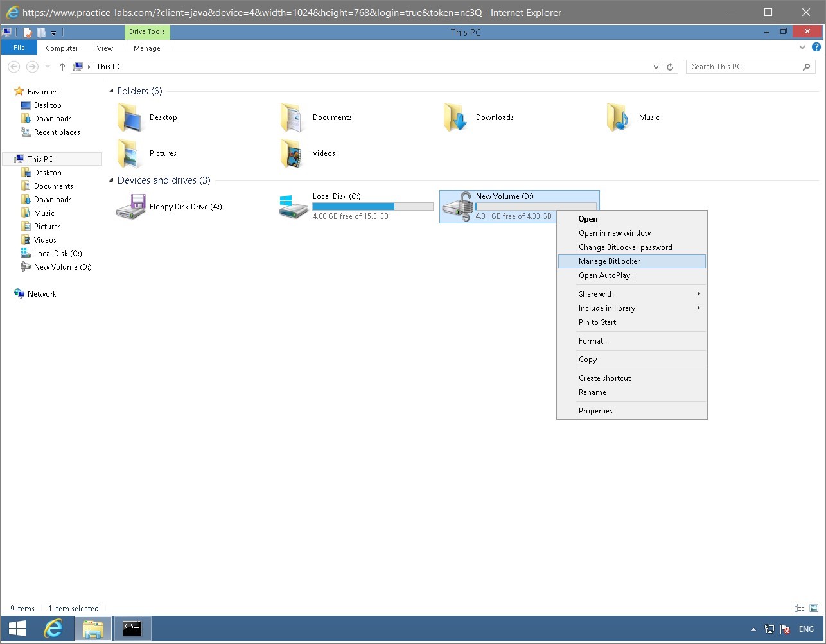Viewport: 826px width, 644px height.
Task: Open the encrypted New Volume drive icon
Action: (x=458, y=205)
